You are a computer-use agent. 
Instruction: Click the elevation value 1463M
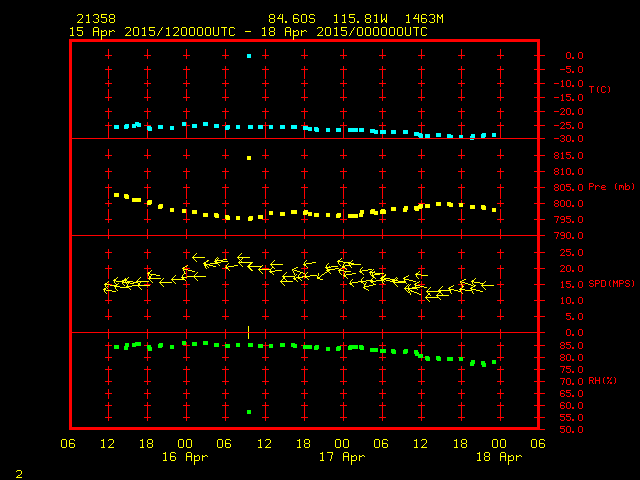[424, 19]
